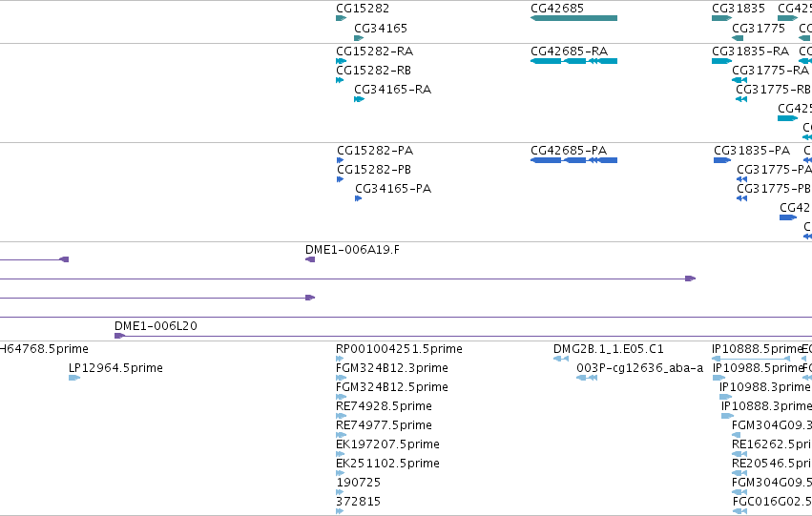Select the CG31835-PA protein feature

pos(722,160)
